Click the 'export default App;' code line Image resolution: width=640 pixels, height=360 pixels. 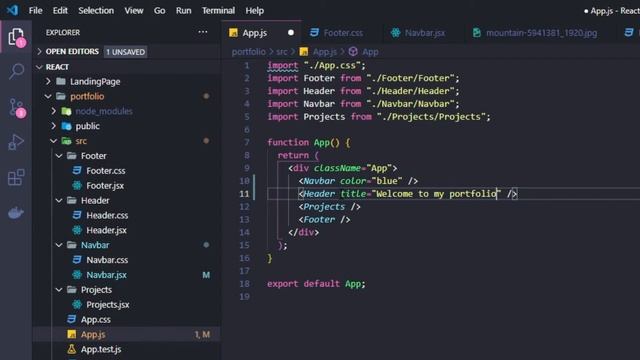pyautogui.click(x=316, y=284)
